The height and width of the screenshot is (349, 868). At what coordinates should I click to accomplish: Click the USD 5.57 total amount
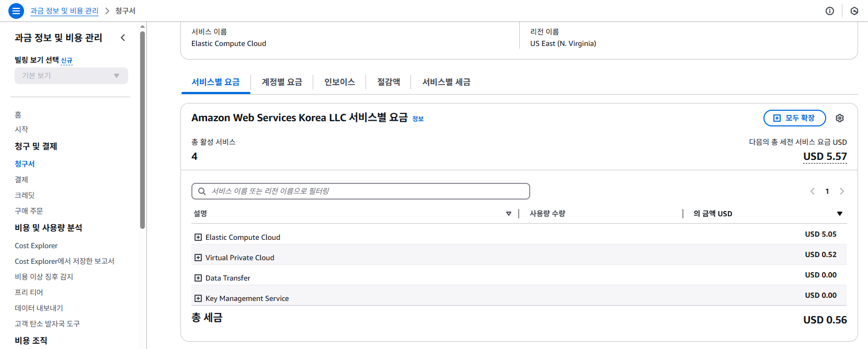(x=825, y=156)
